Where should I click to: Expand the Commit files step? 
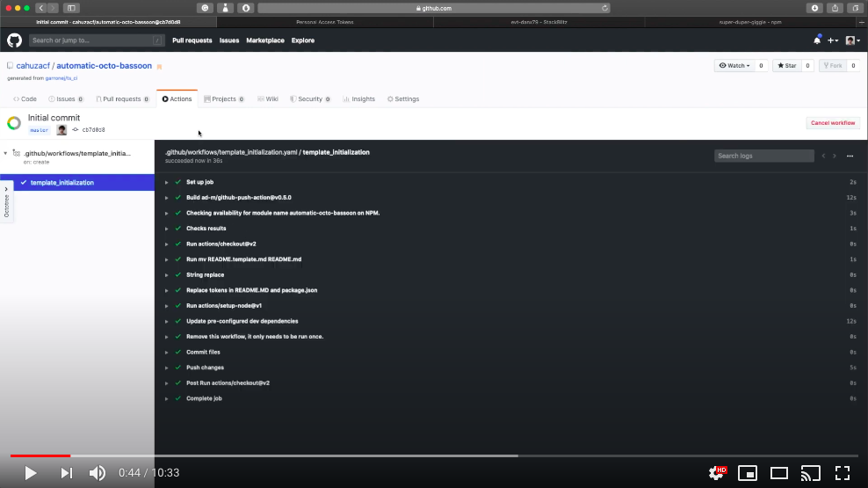point(166,353)
